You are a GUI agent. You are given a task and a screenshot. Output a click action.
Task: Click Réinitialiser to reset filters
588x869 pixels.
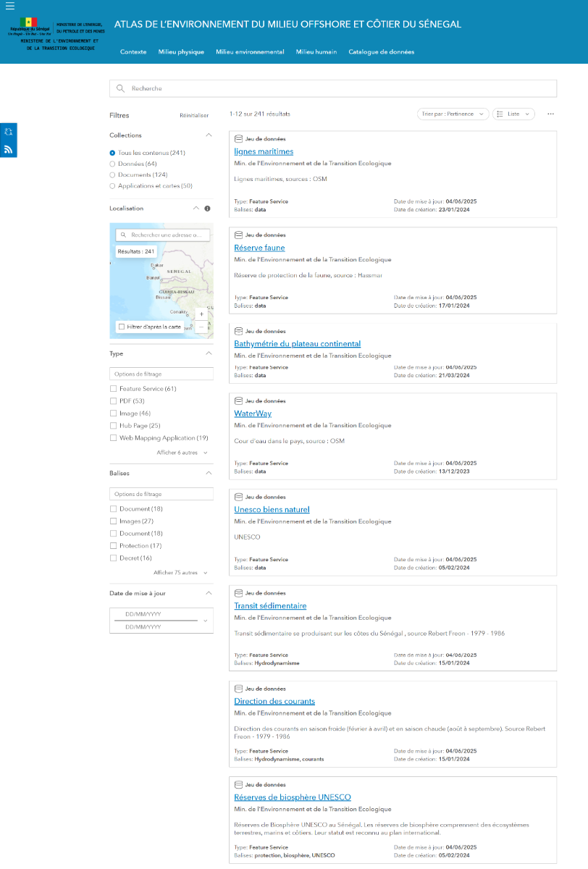194,115
